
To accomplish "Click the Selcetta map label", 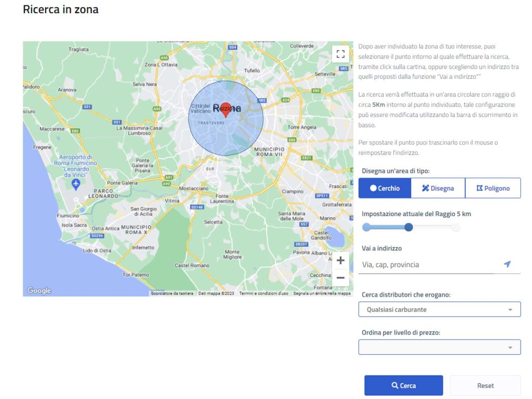I will click(213, 222).
